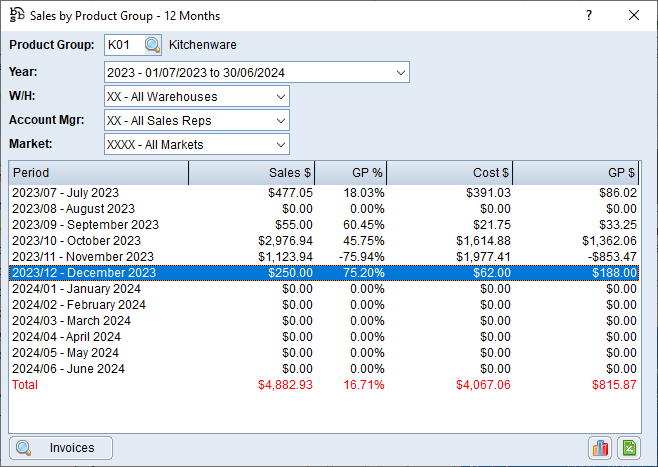
Task: Open the Invoices button
Action: coord(61,448)
